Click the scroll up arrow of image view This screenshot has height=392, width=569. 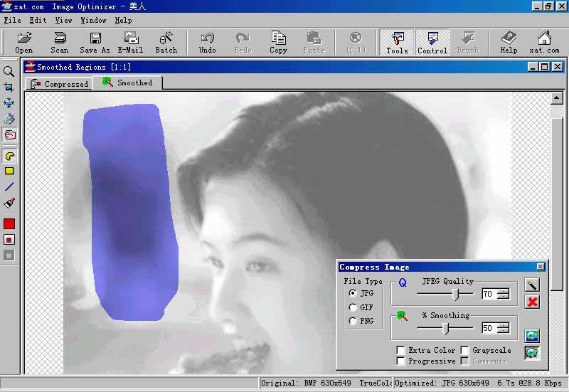[557, 98]
